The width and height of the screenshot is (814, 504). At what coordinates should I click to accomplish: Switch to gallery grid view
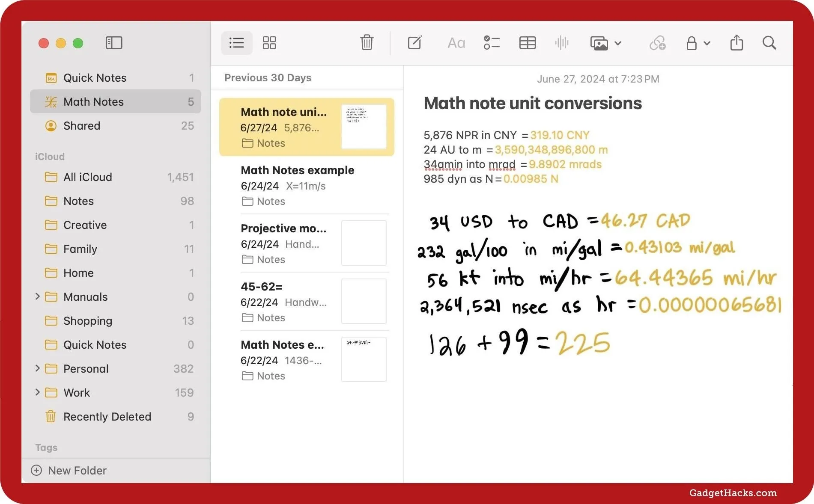click(269, 43)
